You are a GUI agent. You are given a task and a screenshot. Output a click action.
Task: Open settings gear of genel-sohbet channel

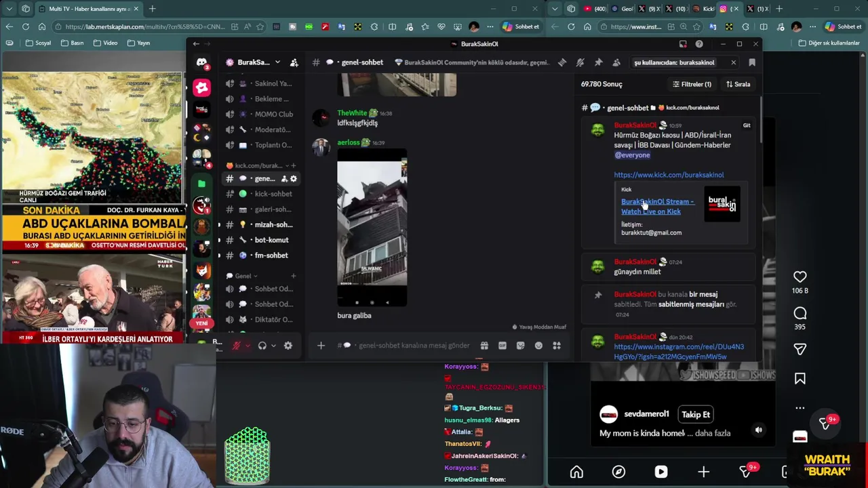tap(294, 179)
